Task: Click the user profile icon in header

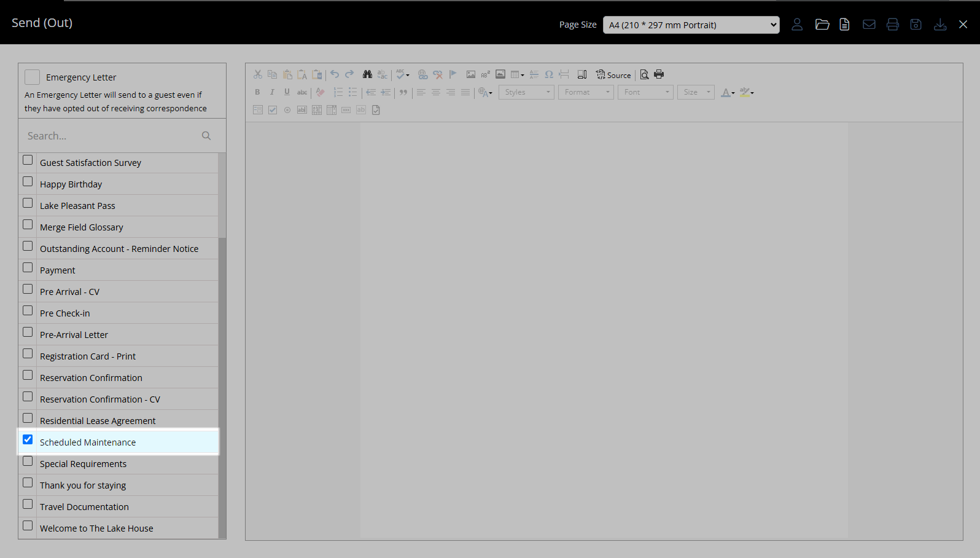Action: point(796,25)
